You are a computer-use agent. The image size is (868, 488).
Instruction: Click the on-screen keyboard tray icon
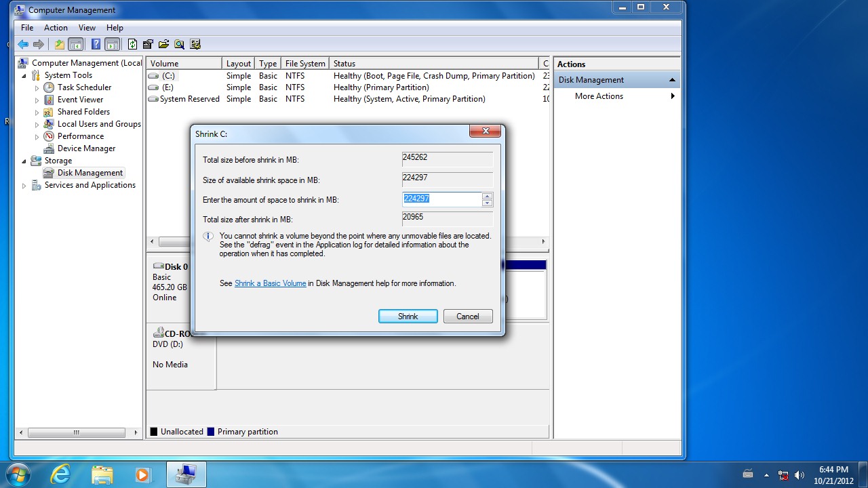point(748,474)
